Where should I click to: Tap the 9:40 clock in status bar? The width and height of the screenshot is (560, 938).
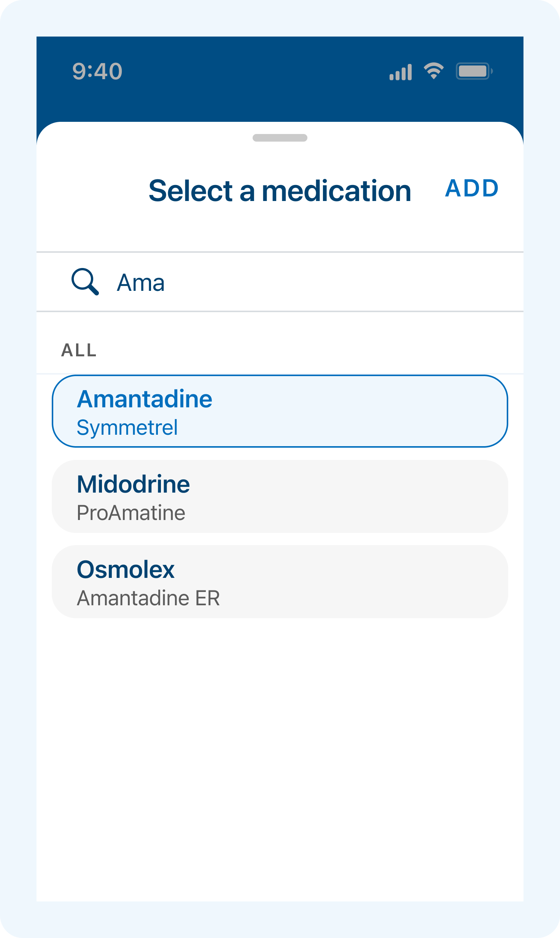click(97, 71)
